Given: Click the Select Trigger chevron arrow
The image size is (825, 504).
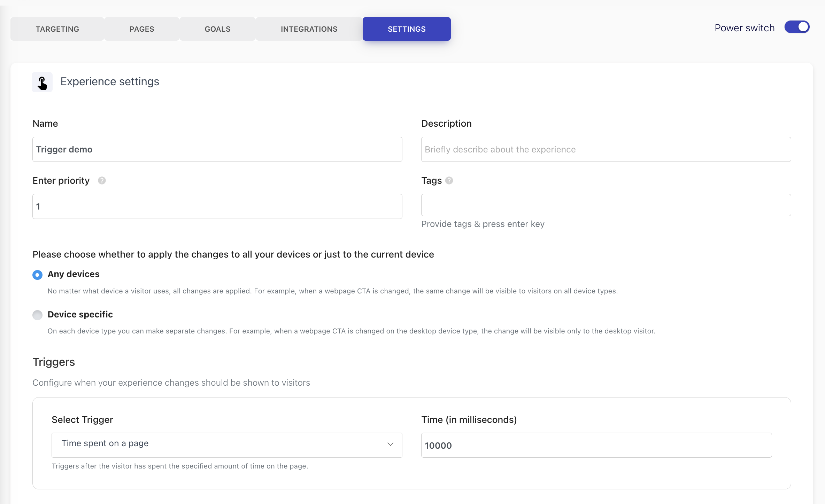Looking at the screenshot, I should click(391, 444).
